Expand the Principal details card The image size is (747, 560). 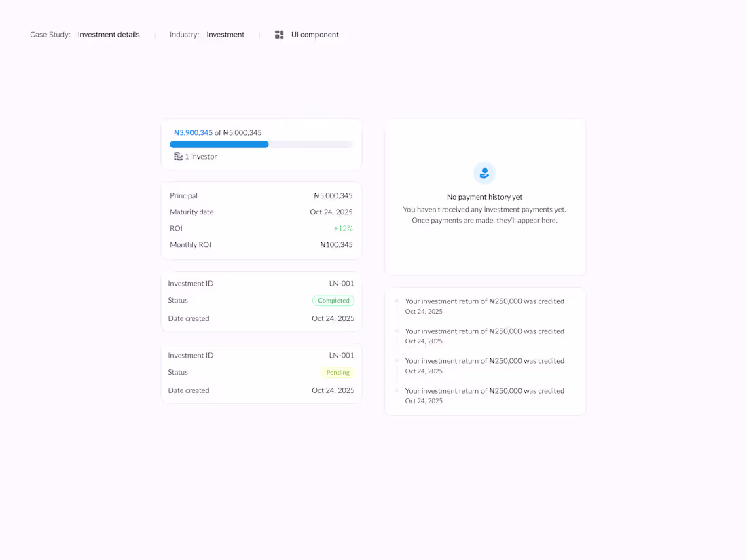point(261,220)
